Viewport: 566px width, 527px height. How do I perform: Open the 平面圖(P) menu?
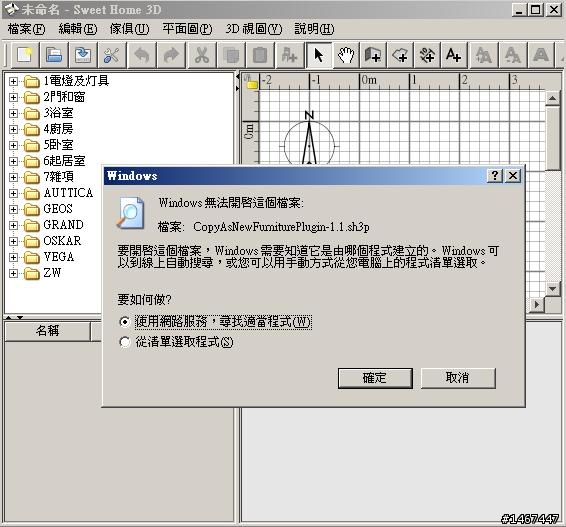187,29
